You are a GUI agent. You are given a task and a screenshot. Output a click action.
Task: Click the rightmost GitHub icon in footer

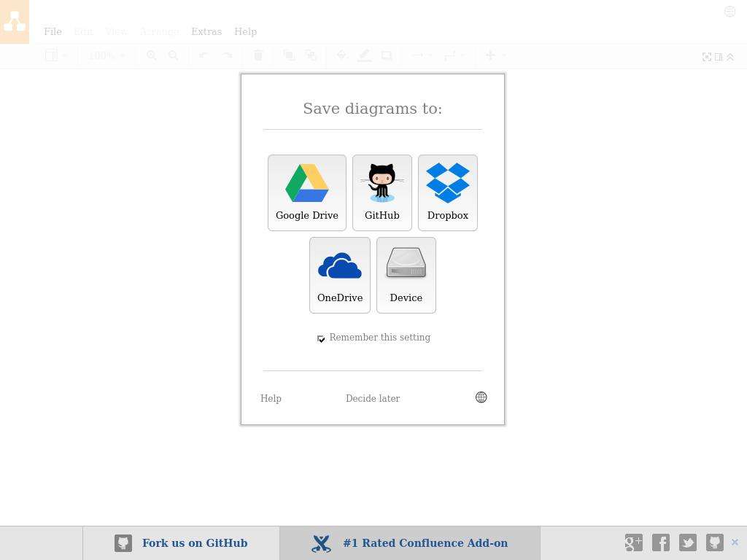pyautogui.click(x=715, y=542)
